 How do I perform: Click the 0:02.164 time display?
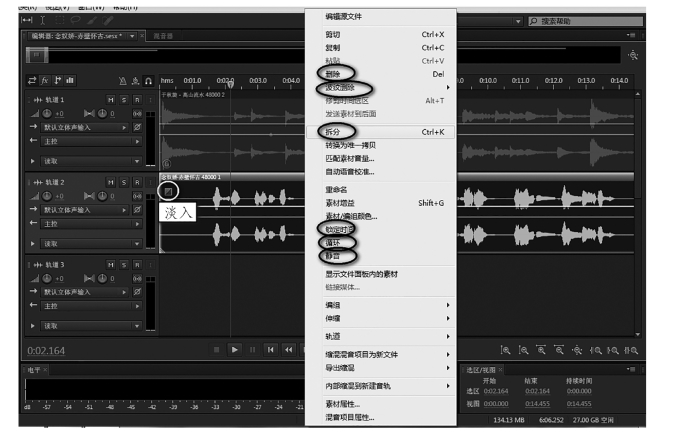[46, 351]
